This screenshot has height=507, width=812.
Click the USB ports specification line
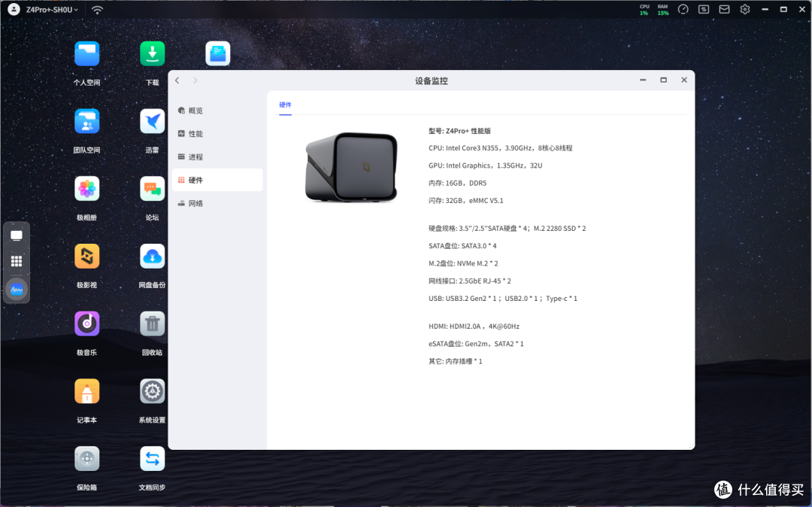pos(503,299)
